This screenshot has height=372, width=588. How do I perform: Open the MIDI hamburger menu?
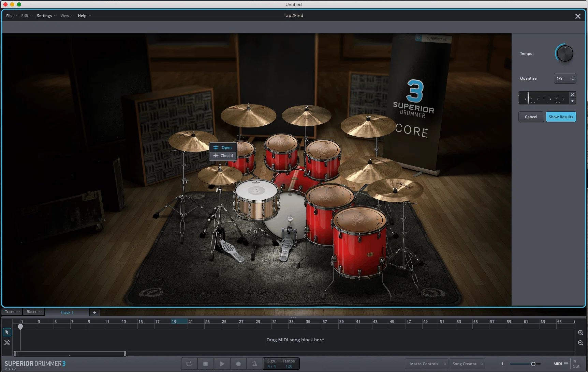coord(566,364)
